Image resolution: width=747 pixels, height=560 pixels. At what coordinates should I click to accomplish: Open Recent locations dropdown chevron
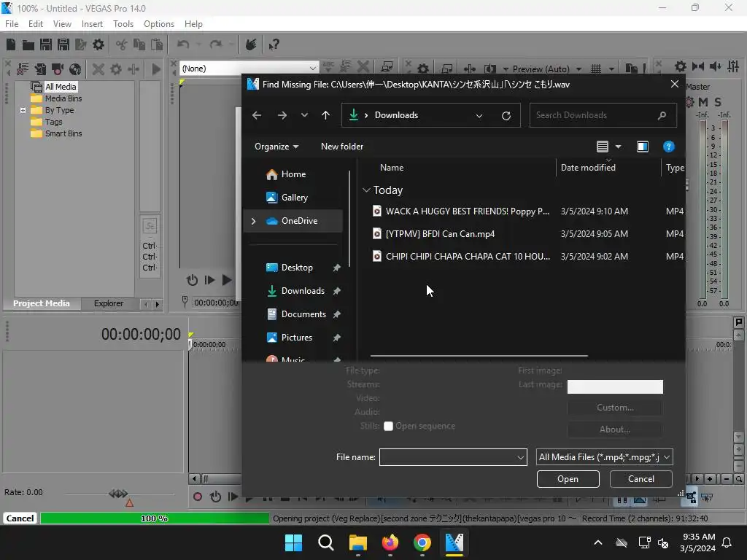pos(304,115)
